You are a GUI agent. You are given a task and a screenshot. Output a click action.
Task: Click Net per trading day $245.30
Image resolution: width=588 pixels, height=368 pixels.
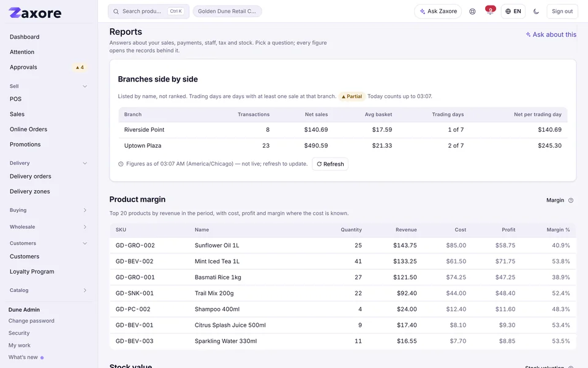point(550,145)
